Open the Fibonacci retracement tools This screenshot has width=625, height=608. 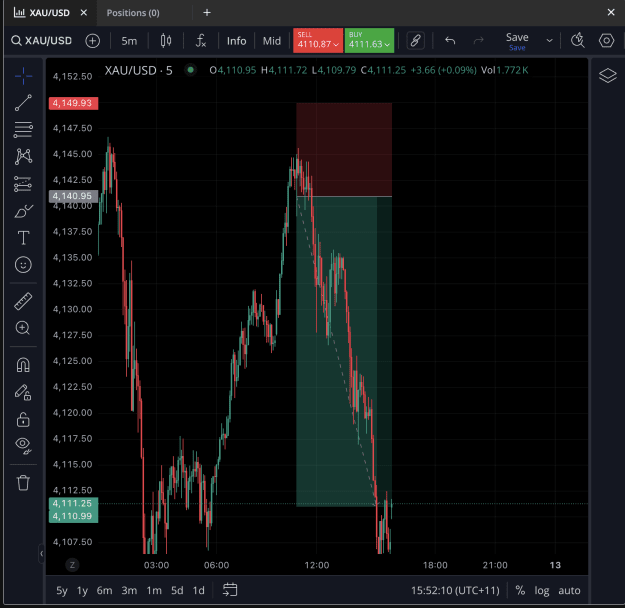pos(23,130)
